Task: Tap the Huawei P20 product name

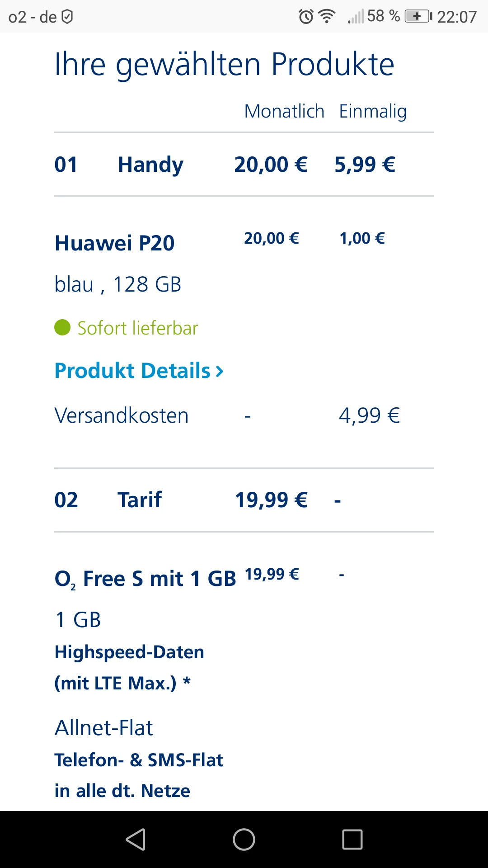Action: point(114,243)
